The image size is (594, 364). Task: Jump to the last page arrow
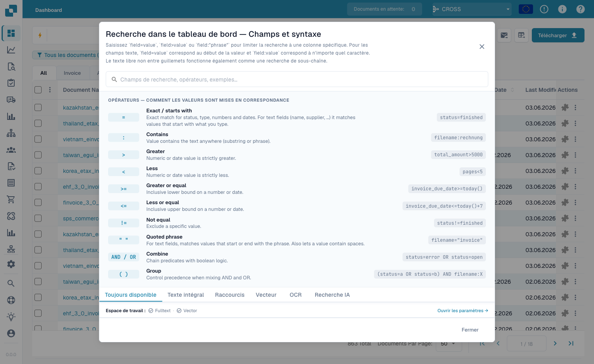click(x=571, y=343)
